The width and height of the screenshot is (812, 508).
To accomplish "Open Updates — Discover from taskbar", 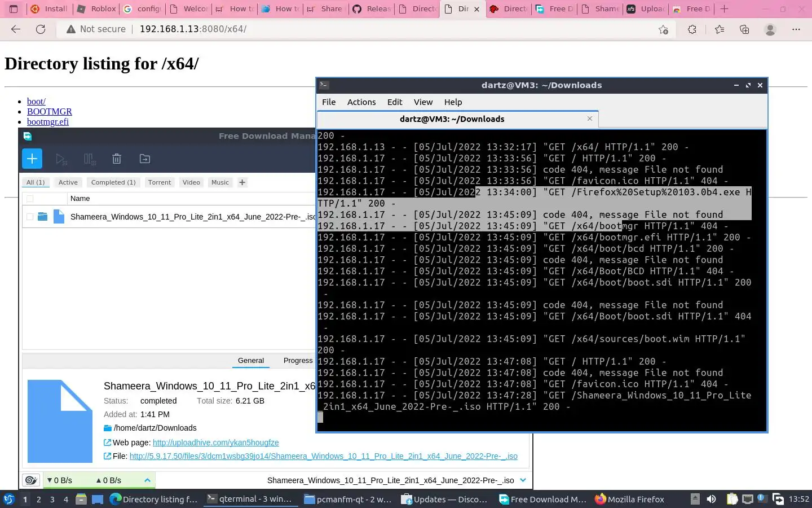I will [x=444, y=499].
